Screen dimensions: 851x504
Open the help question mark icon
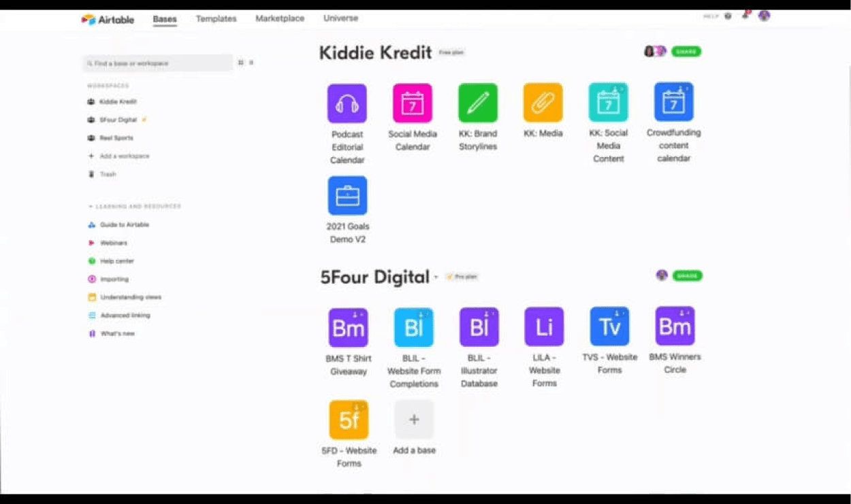[728, 16]
